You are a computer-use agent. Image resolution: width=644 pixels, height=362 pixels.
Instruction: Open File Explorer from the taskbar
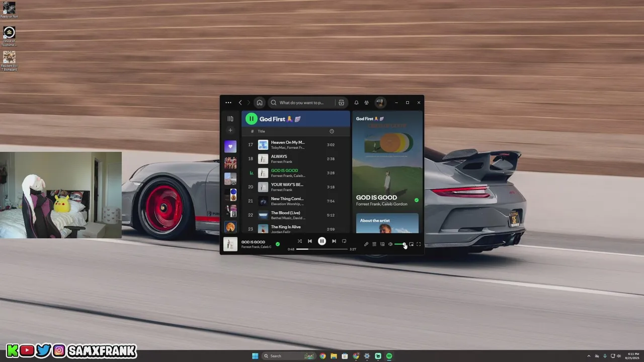[334, 356]
